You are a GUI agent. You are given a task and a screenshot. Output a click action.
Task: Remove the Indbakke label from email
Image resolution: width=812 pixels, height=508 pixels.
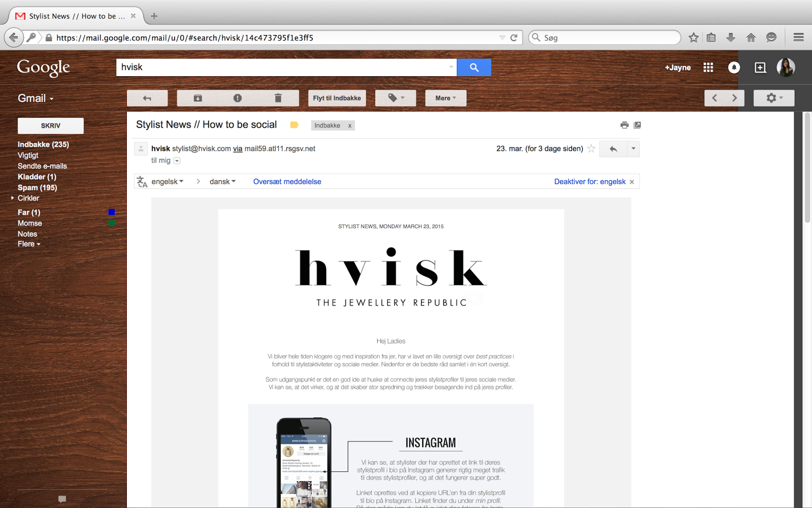[x=350, y=125]
